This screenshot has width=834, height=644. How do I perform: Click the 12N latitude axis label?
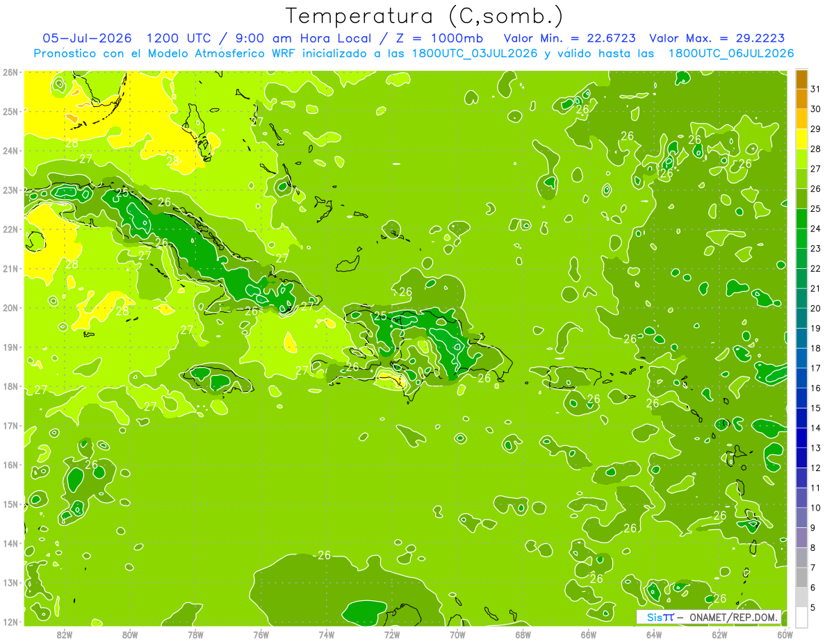click(x=10, y=622)
